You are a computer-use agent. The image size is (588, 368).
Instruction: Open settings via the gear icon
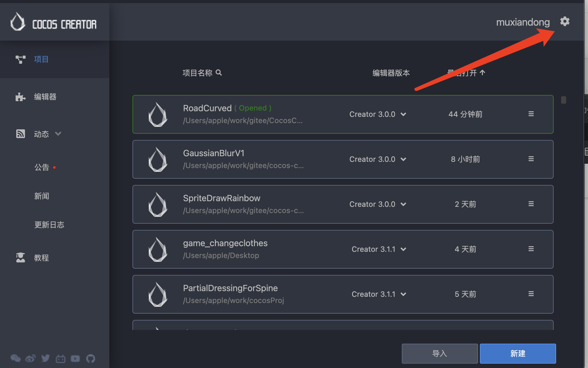tap(565, 22)
